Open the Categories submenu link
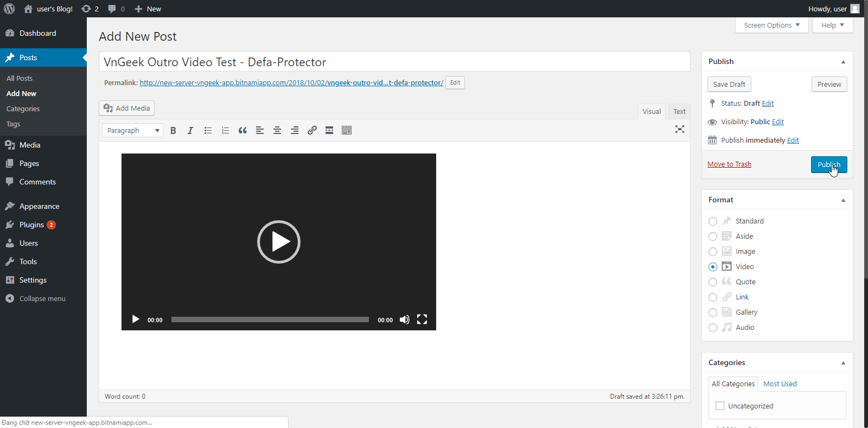This screenshot has height=428, width=868. click(x=23, y=108)
